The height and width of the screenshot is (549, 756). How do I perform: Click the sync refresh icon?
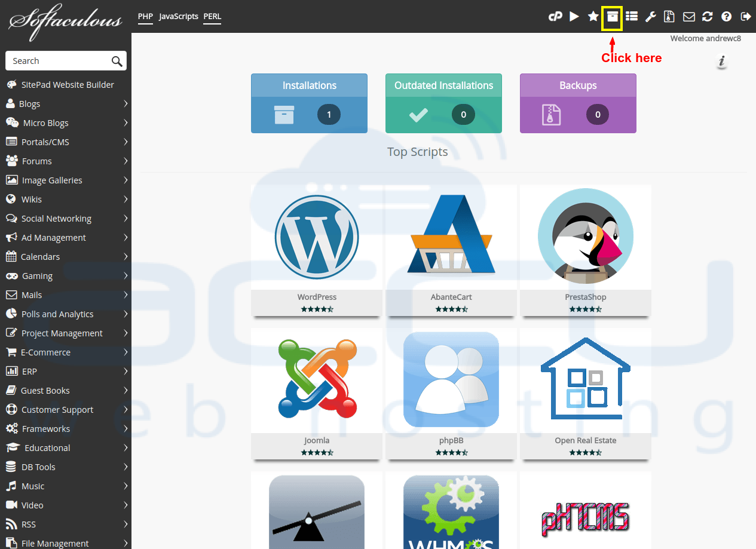[708, 17]
